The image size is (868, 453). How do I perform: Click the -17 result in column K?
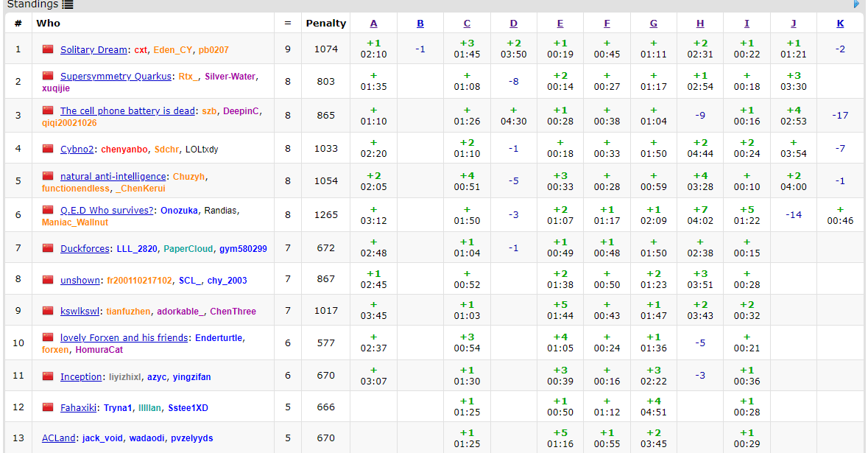point(840,115)
